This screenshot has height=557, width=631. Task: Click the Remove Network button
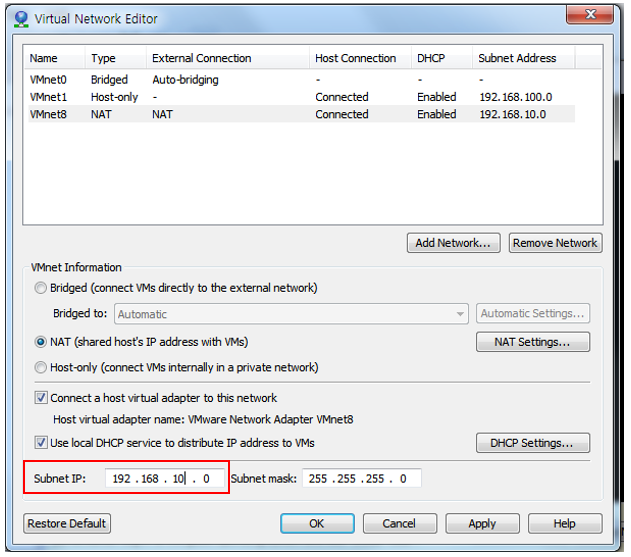555,243
